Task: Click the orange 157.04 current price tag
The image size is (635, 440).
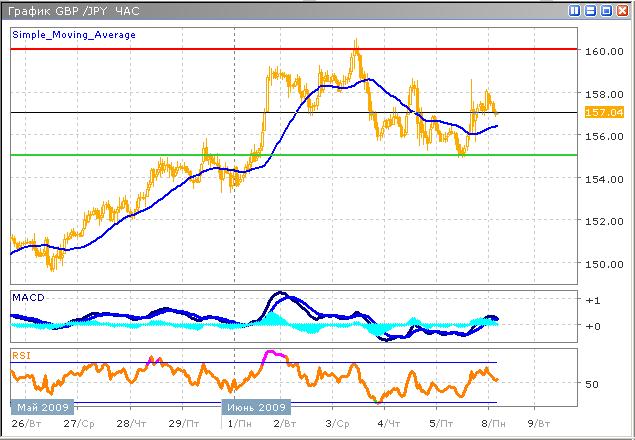Action: pyautogui.click(x=599, y=114)
